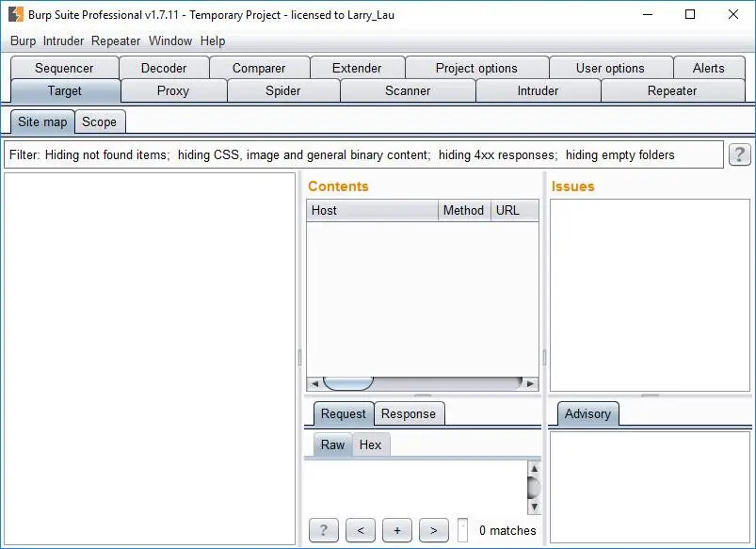
Task: Switch to the Hex view tab
Action: (370, 444)
